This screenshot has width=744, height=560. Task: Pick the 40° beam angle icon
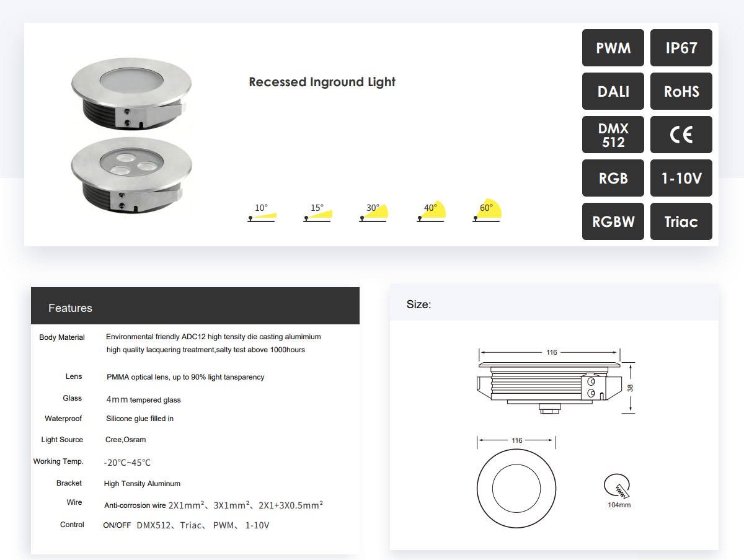[431, 213]
